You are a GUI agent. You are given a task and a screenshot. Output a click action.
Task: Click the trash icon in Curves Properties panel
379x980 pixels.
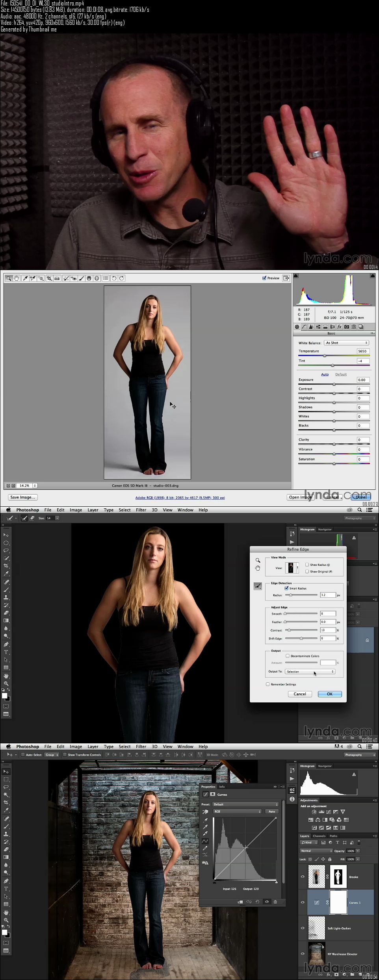coord(275,902)
